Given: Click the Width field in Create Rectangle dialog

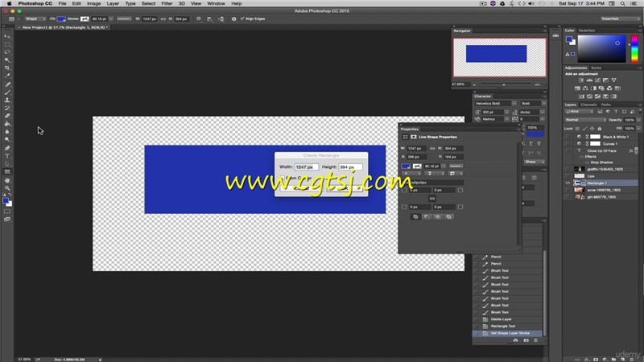Looking at the screenshot, I should coord(306,167).
